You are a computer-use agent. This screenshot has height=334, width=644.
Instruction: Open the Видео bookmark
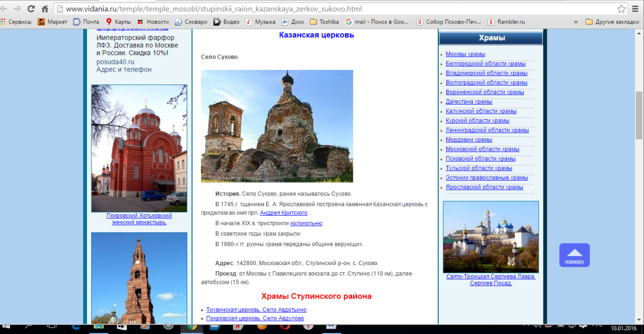point(226,22)
